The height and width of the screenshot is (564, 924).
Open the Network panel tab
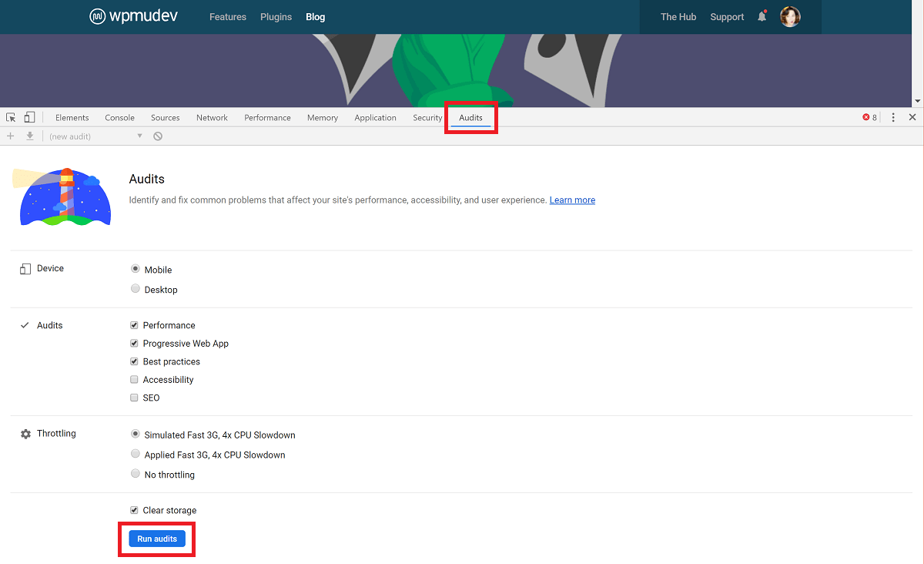point(212,117)
